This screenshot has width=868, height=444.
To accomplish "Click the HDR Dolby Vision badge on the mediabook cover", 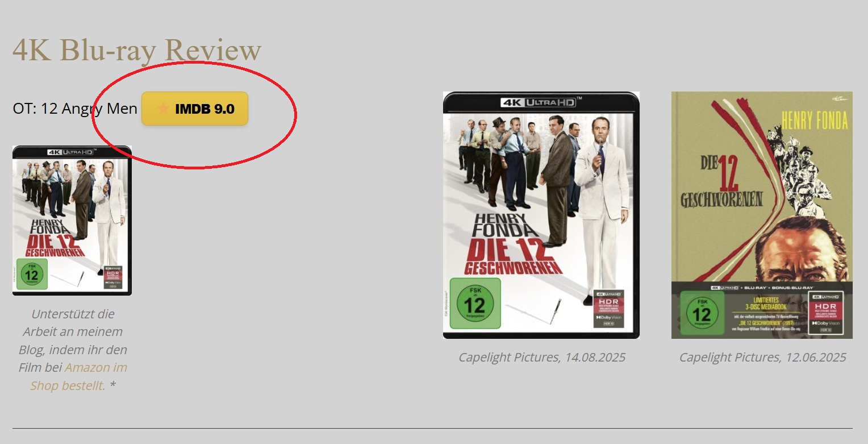I will 827,313.
